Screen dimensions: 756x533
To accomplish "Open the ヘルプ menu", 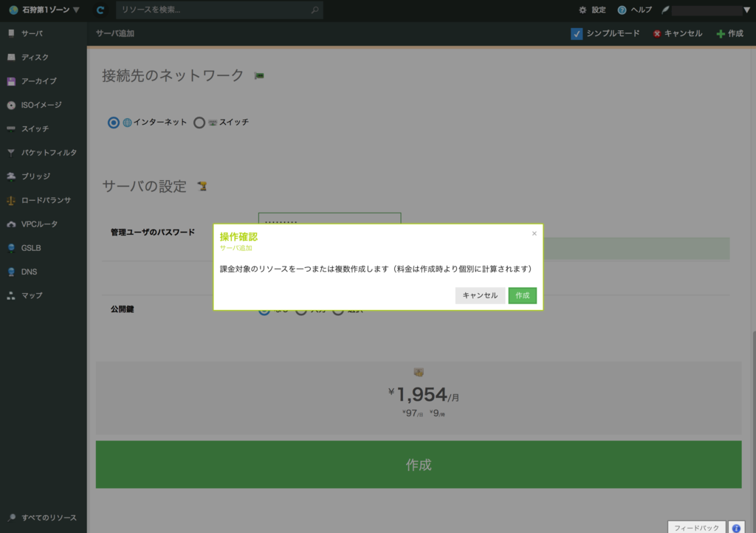I will 638,10.
